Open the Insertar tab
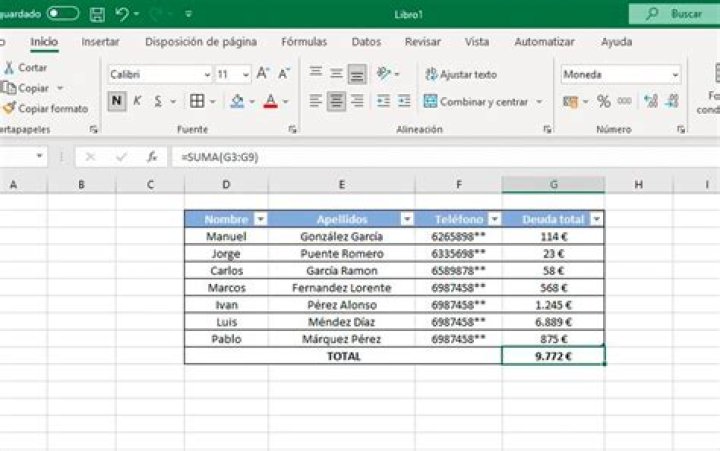The height and width of the screenshot is (451, 720). [x=100, y=42]
